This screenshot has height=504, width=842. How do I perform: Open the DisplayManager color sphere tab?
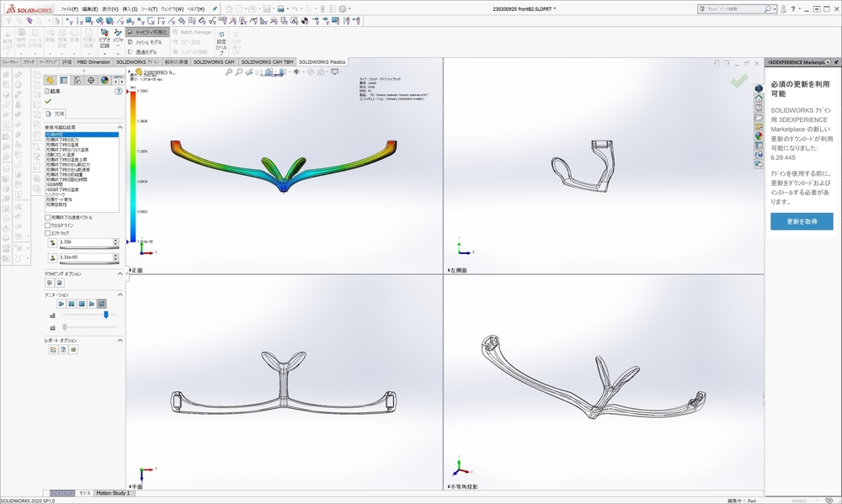[104, 80]
